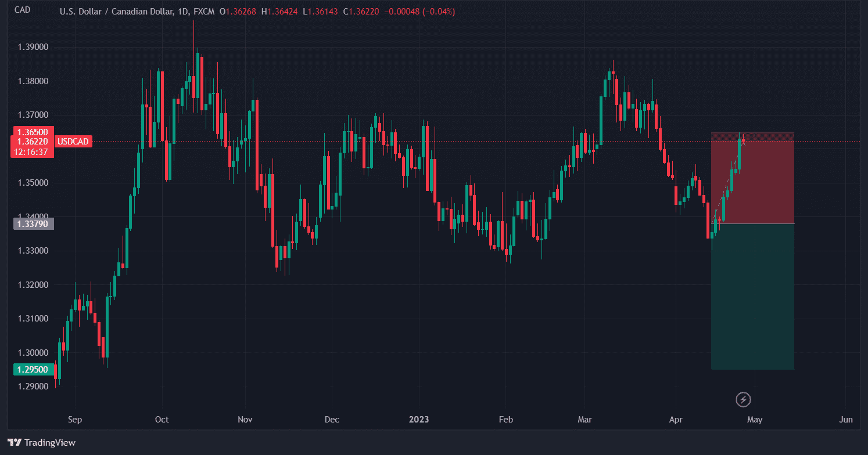Click the 1.37000 price axis label
Screen dimensions: 868x455
pos(33,115)
